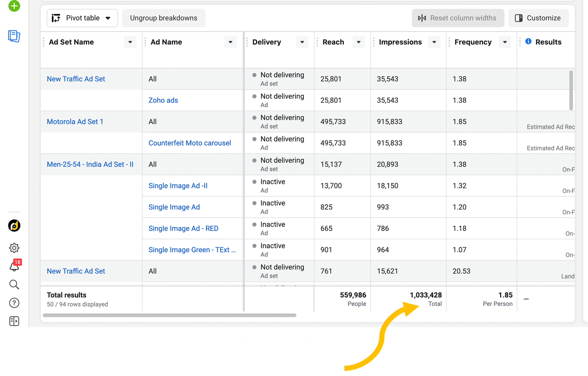Open the Impressions column dropdown arrow
588x376 pixels.
(x=434, y=42)
